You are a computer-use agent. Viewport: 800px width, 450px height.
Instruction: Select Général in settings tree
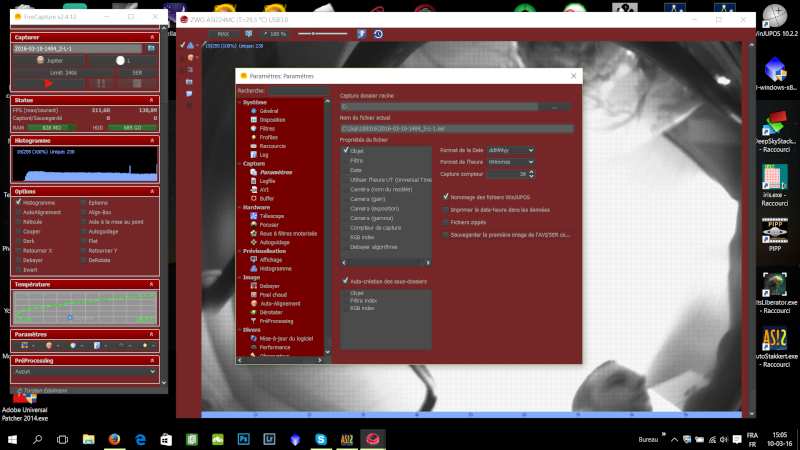point(268,111)
